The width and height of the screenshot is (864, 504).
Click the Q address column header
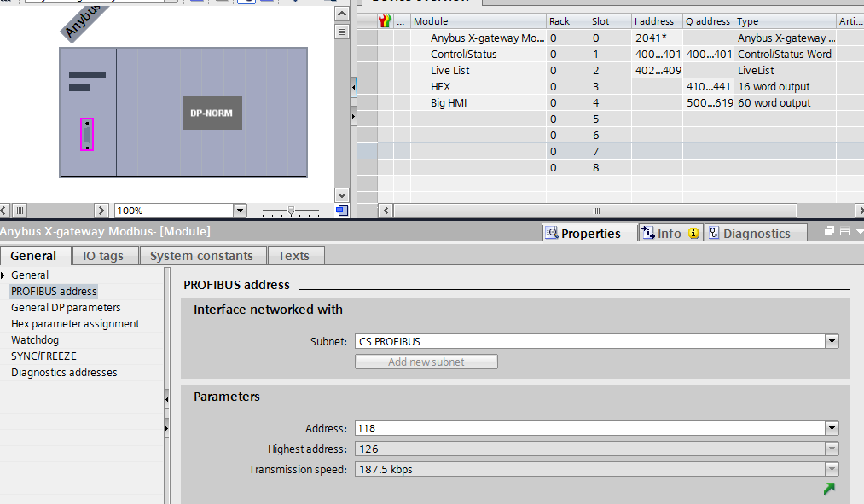(708, 21)
